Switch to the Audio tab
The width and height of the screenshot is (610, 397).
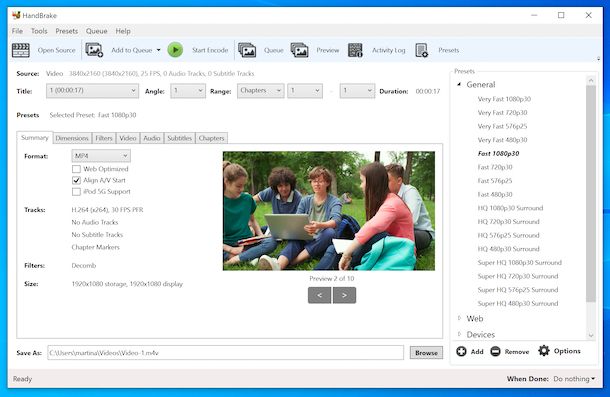coord(152,138)
